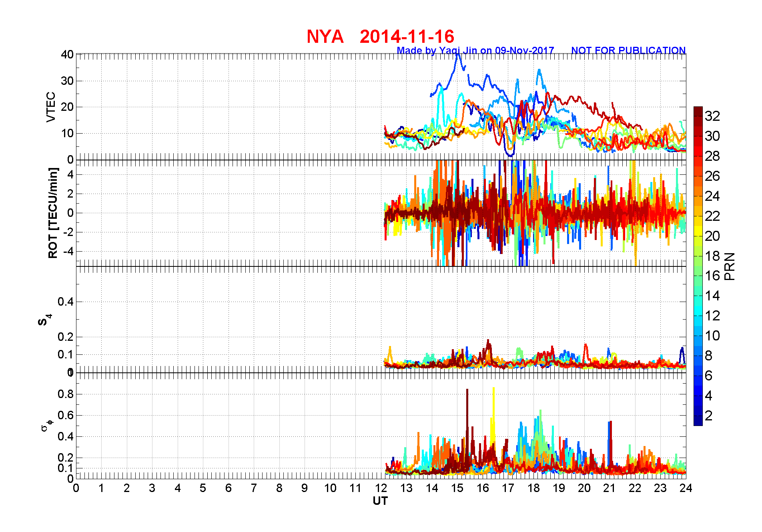This screenshot has width=762, height=532.
Task: Click the colorbar label 10
Action: coord(712,336)
